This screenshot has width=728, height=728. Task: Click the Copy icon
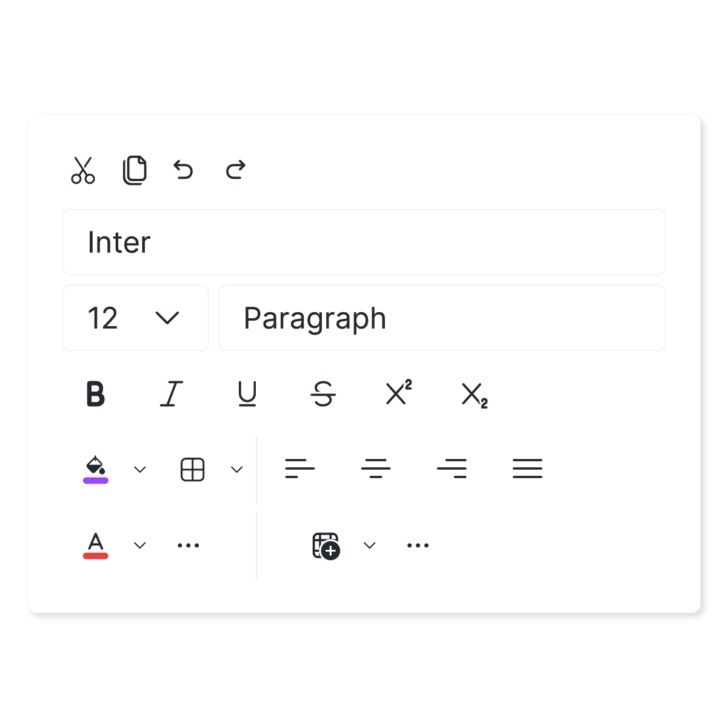[x=135, y=170]
